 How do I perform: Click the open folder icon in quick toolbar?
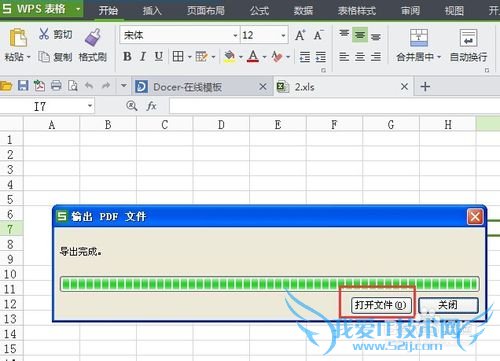pos(6,86)
